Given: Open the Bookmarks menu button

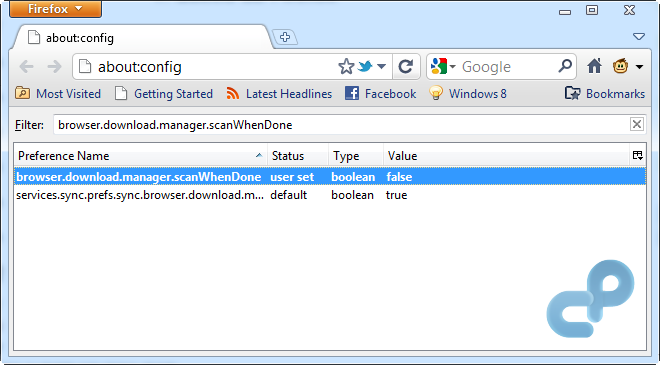Looking at the screenshot, I should click(x=604, y=93).
